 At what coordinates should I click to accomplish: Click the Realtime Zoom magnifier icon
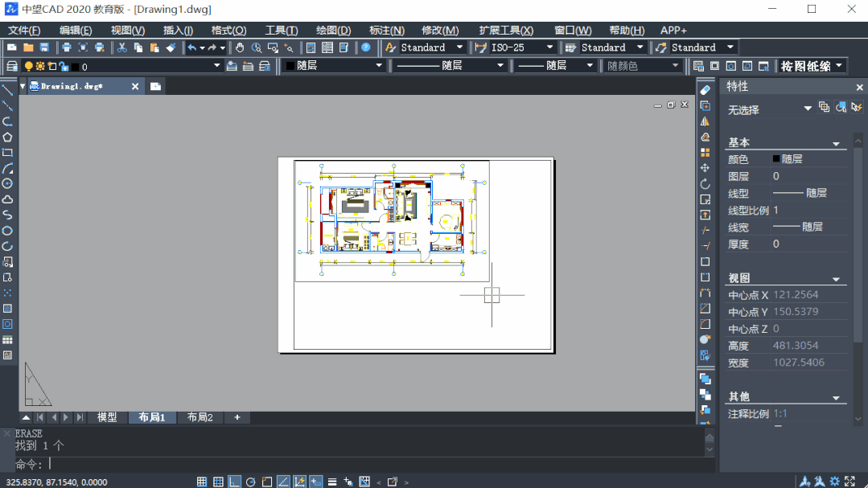coord(257,47)
